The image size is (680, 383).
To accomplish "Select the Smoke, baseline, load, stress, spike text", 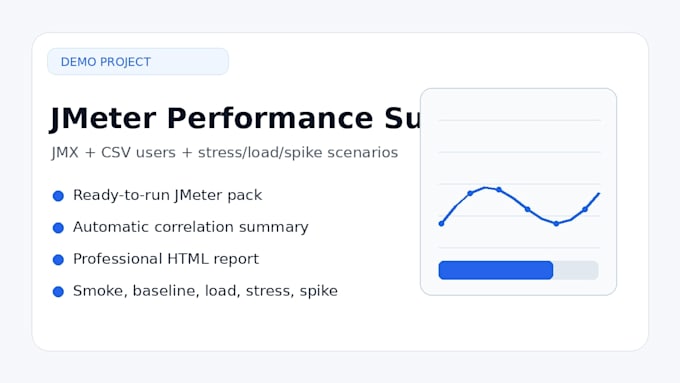I will pyautogui.click(x=205, y=291).
